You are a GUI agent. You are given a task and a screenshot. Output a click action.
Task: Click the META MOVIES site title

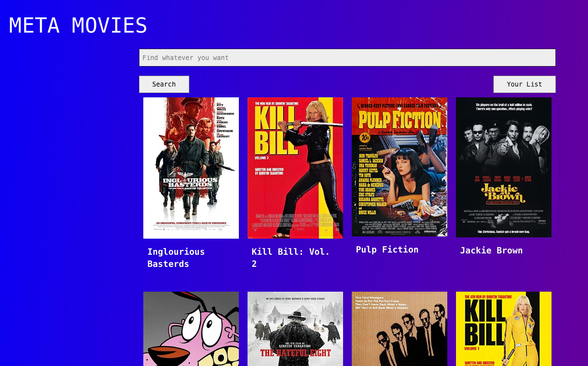(78, 25)
